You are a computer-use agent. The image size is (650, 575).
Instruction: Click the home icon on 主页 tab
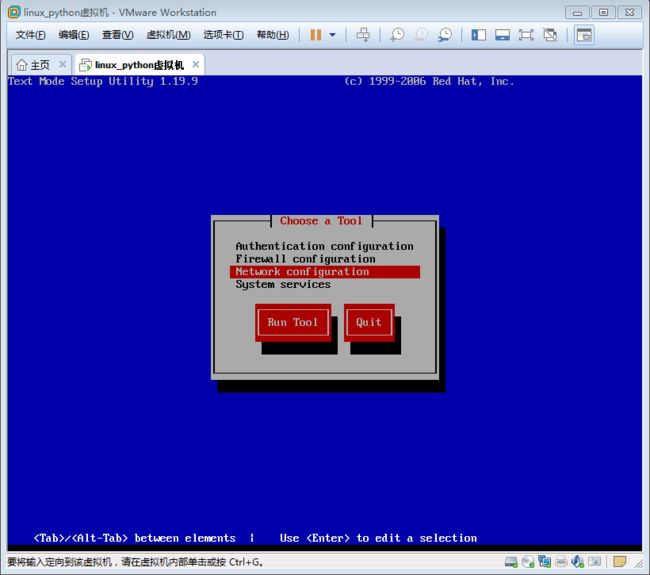coord(21,65)
